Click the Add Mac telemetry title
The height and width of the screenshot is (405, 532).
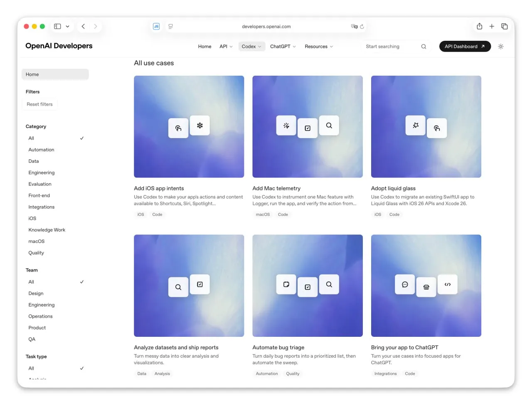[276, 188]
